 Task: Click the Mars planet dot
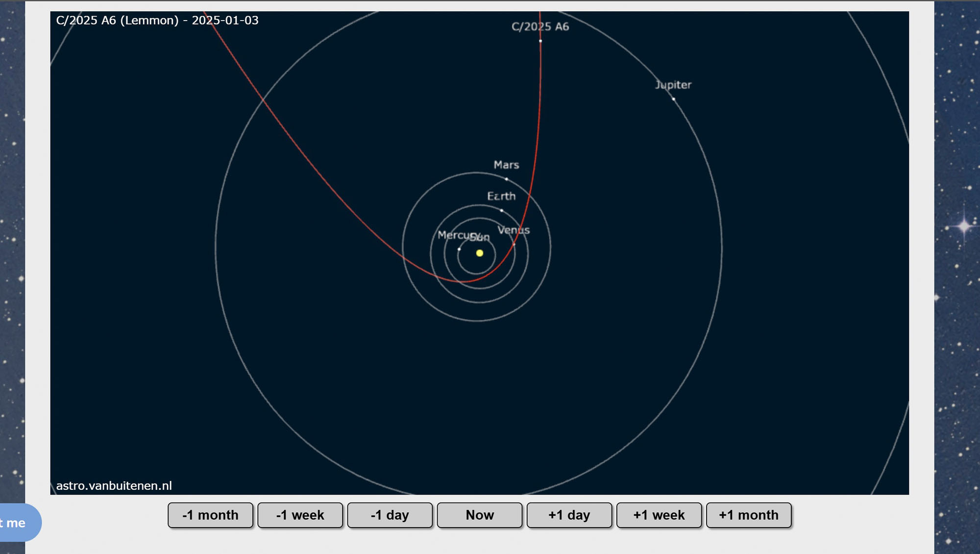click(x=506, y=179)
